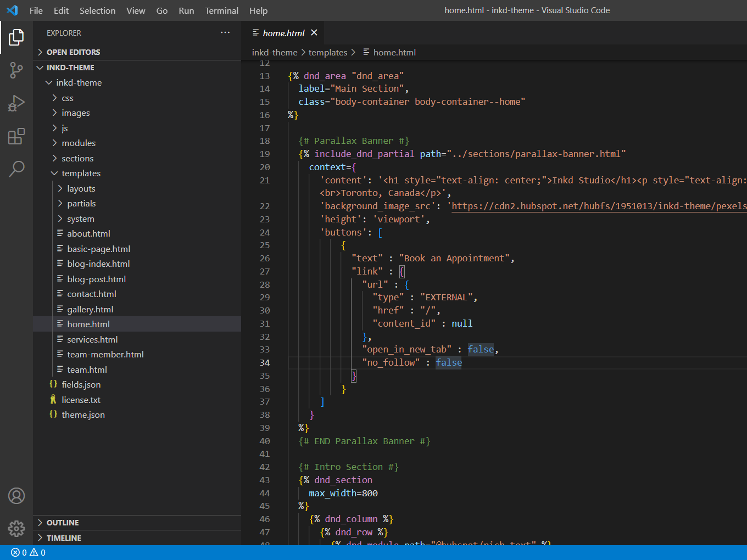
Task: Click the fields.json file icon
Action: click(53, 384)
